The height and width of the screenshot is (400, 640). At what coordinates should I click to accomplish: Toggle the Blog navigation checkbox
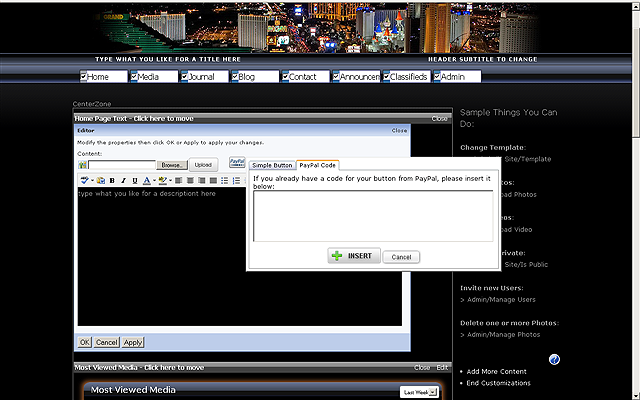coord(236,77)
